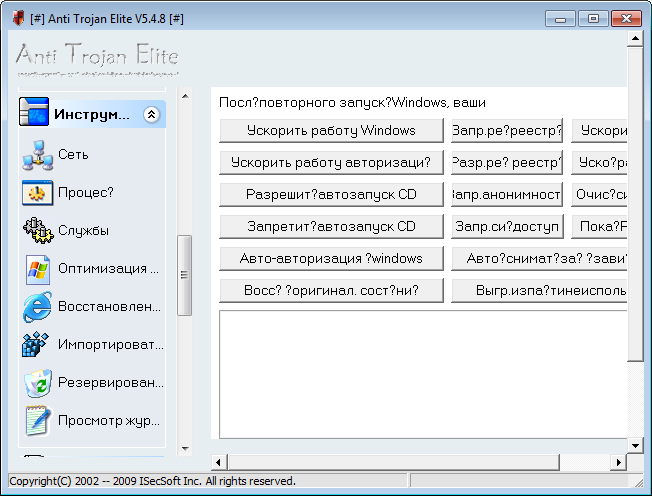Click the partially visible Ускори button
This screenshot has width=652, height=496.
(599, 131)
